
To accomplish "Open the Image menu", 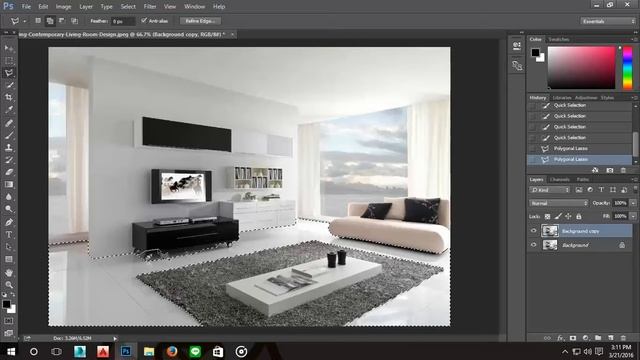I will coord(63,7).
